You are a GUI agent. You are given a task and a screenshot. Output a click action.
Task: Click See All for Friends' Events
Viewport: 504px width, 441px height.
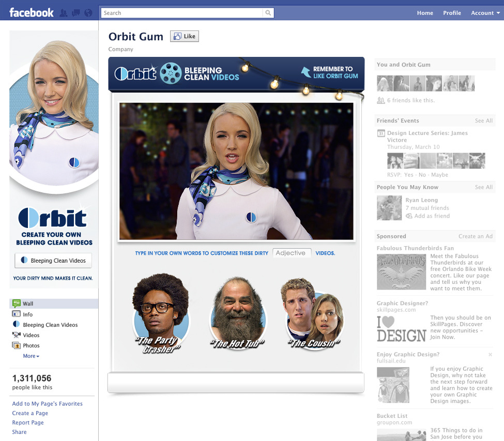[483, 120]
